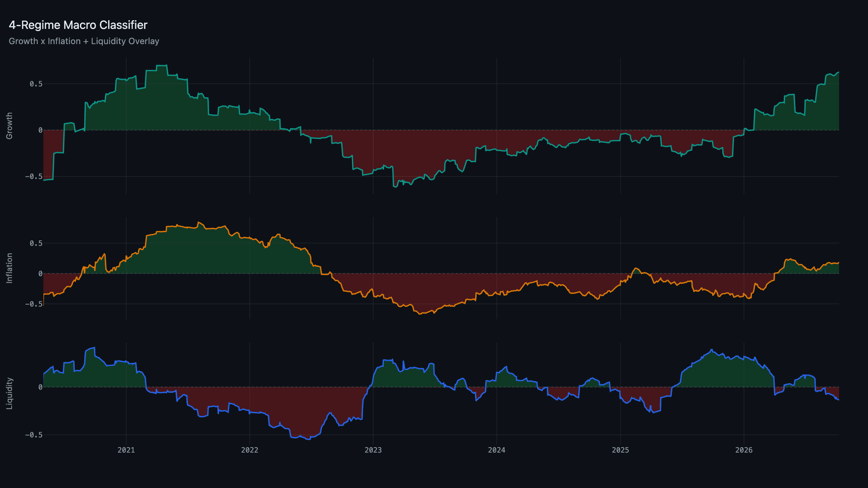Screen dimensions: 868x488
Task: Click the 'Growth x Inflation + Liquidity Overlay' subtitle
Action: (x=84, y=41)
